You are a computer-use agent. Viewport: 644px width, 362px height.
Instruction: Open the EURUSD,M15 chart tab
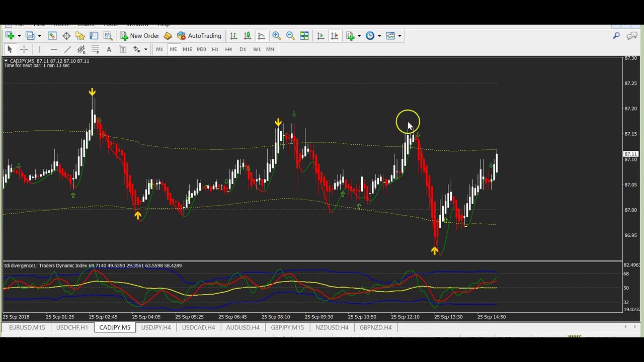coord(27,327)
